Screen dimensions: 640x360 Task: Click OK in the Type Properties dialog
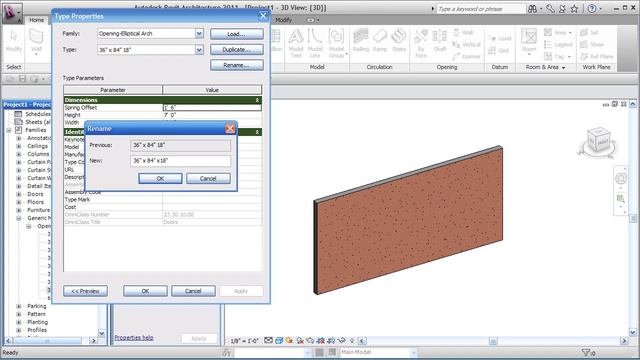(x=145, y=291)
